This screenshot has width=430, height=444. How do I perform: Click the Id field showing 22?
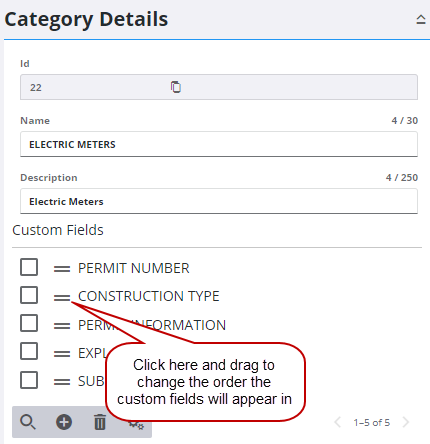(x=219, y=87)
